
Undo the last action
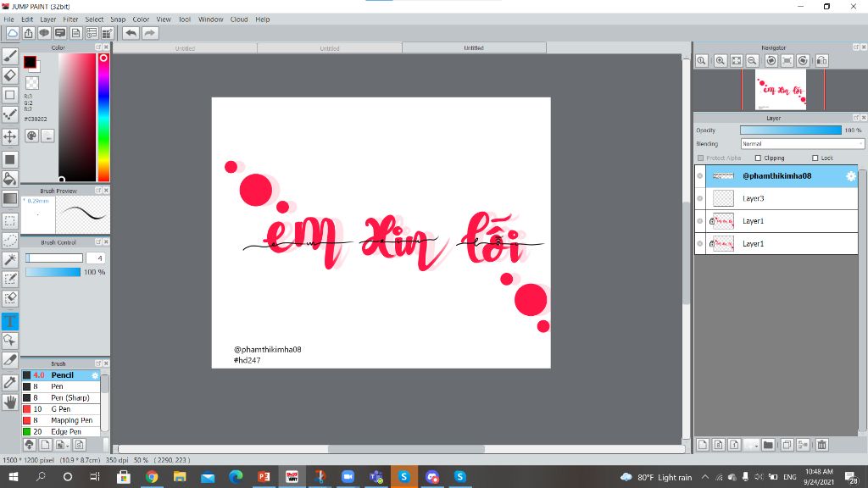(x=131, y=33)
